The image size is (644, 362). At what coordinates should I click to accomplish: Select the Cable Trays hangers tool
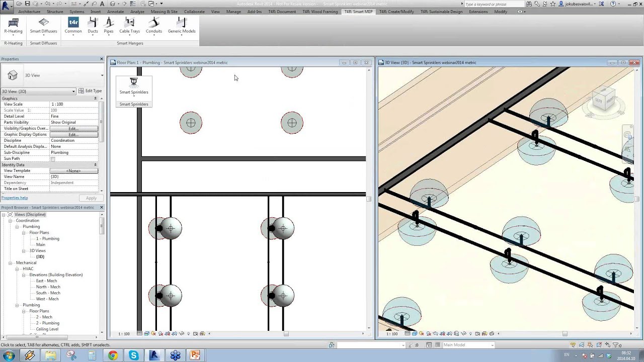click(129, 26)
